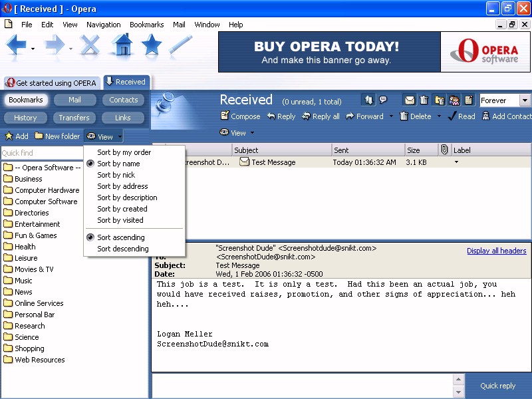
Task: Go to the Home page icon
Action: (x=122, y=45)
